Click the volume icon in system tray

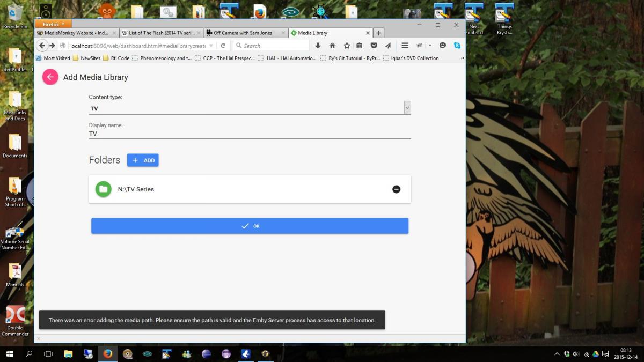(576, 354)
